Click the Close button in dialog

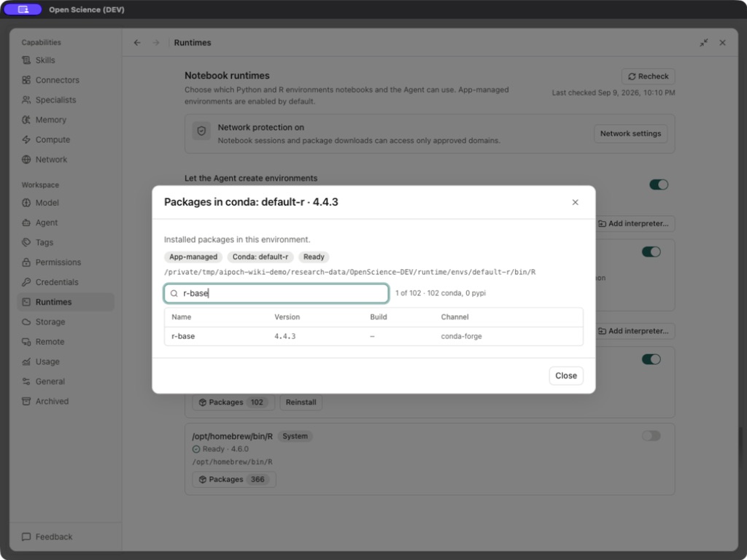tap(566, 376)
